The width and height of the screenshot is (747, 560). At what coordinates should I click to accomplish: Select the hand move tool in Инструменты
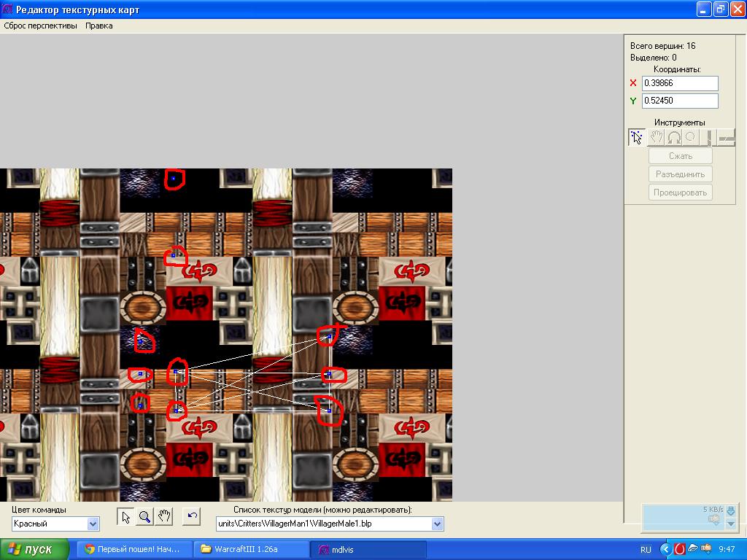pyautogui.click(x=656, y=138)
